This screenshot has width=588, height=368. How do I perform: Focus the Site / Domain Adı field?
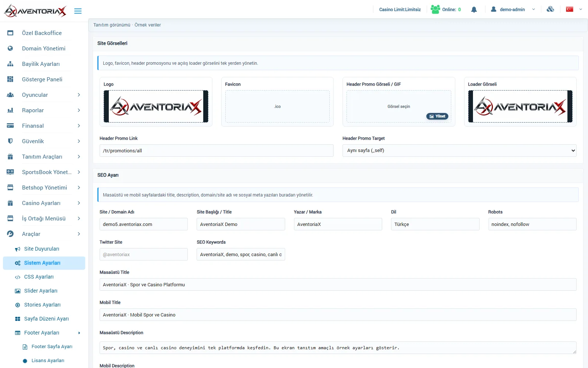tap(144, 224)
